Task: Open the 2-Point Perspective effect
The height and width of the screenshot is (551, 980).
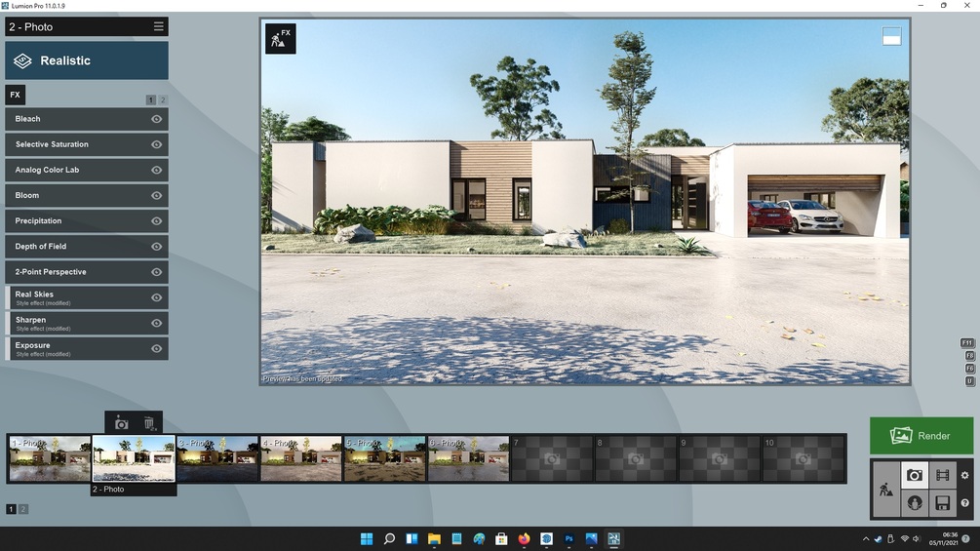Action: pyautogui.click(x=86, y=272)
